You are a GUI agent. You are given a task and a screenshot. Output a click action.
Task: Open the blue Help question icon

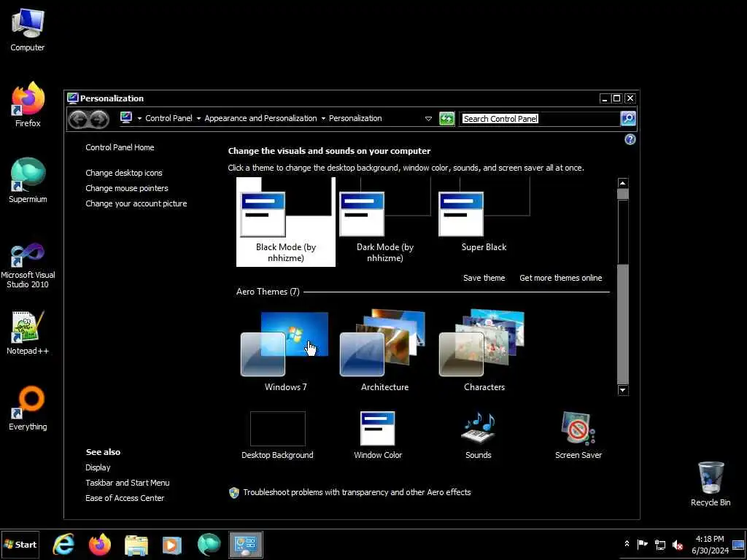[x=630, y=139]
